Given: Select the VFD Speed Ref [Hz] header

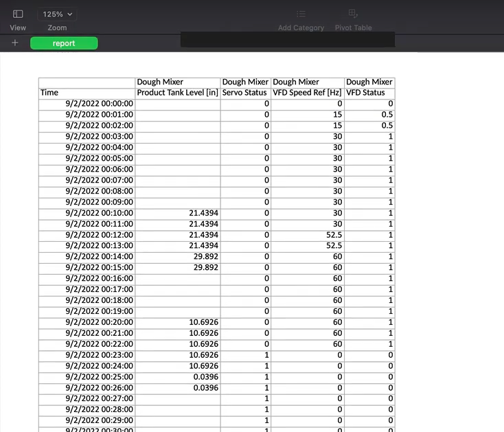Looking at the screenshot, I should (x=308, y=93).
